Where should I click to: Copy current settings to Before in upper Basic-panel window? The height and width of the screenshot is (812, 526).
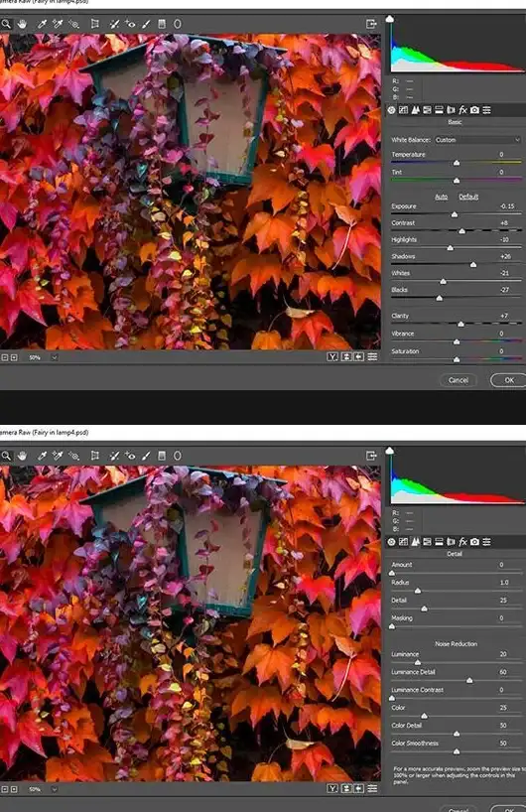click(x=359, y=356)
